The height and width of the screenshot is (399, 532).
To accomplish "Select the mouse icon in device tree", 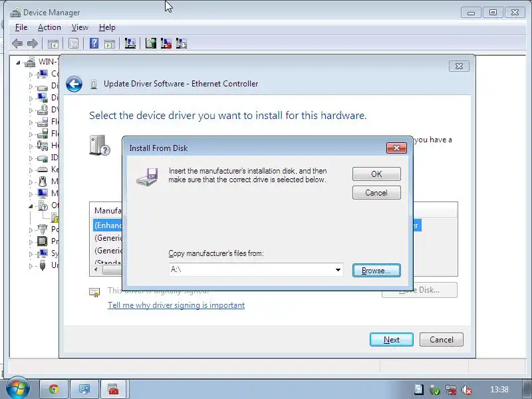I will coord(43,182).
